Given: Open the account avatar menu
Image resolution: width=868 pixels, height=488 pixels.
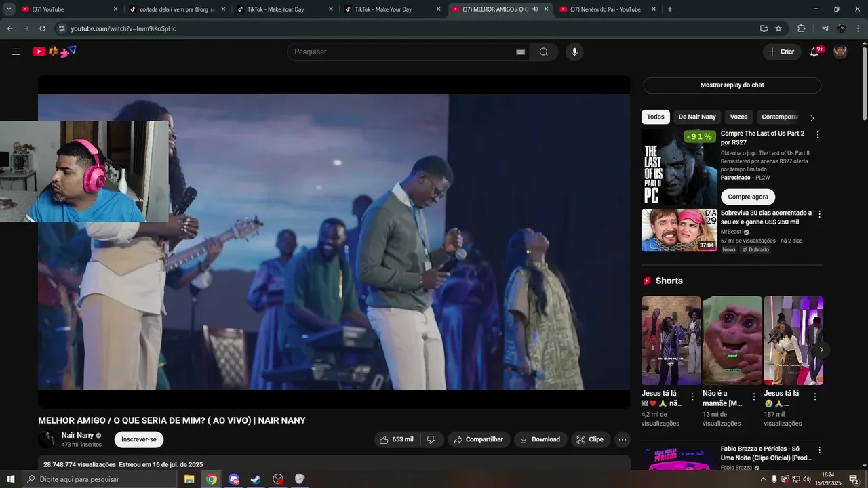Looking at the screenshot, I should [840, 52].
